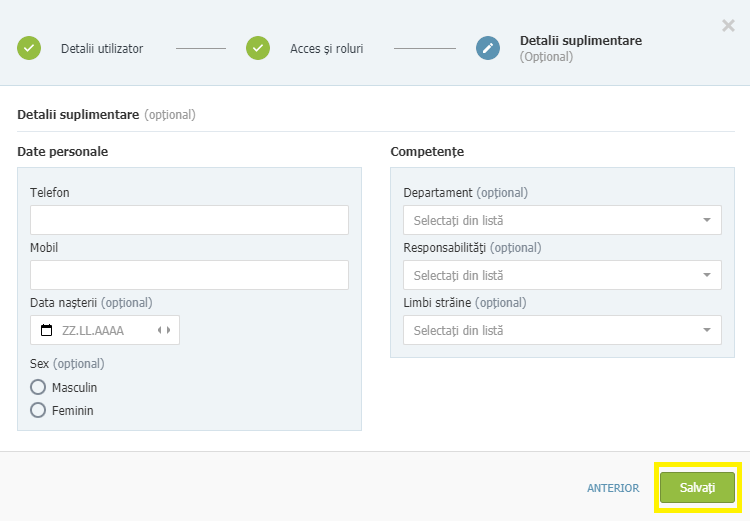Click the Date personale heading
This screenshot has width=750, height=521.
[x=63, y=152]
